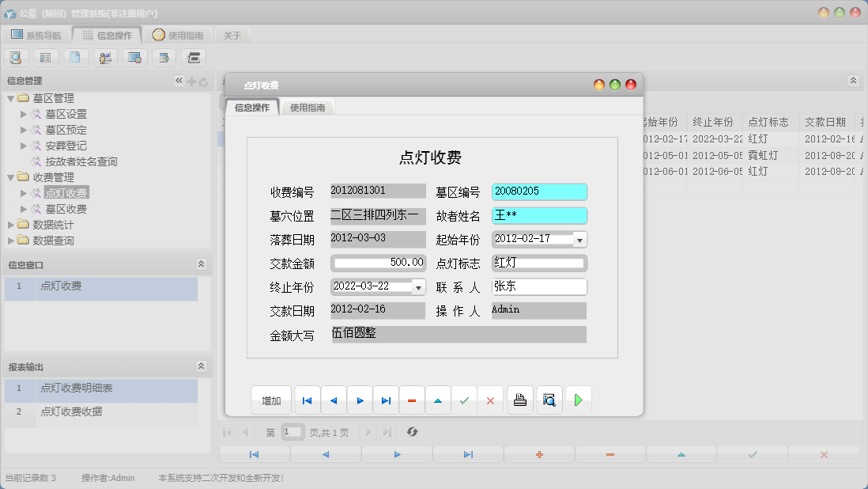Screen dimensions: 868x489
Task: Confirm the record with the green check icon
Action: [x=465, y=400]
